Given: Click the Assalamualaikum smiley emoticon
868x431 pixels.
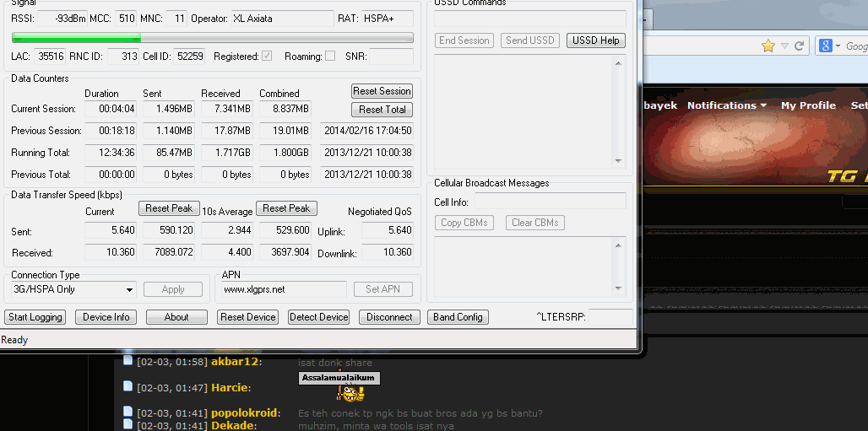Looking at the screenshot, I should (339, 385).
